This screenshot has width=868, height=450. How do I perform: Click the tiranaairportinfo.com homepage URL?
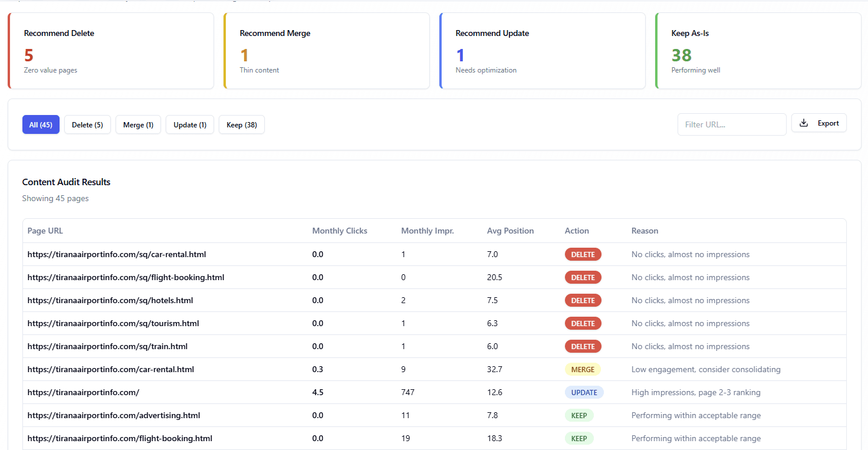83,393
